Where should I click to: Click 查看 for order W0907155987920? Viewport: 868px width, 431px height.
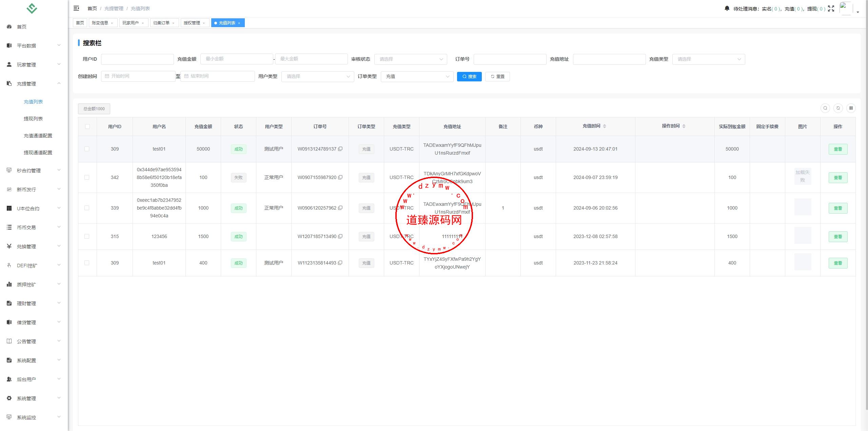[838, 178]
